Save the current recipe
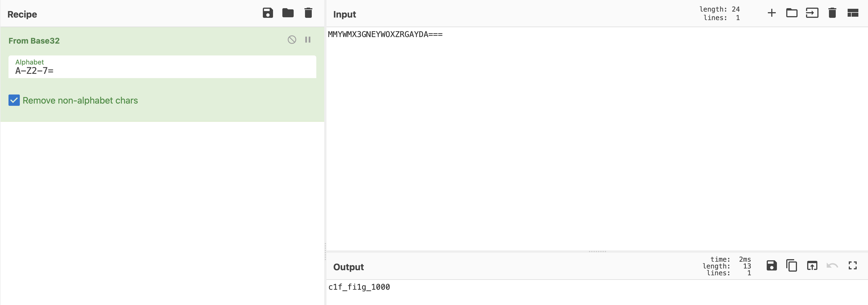The image size is (868, 305). [268, 13]
